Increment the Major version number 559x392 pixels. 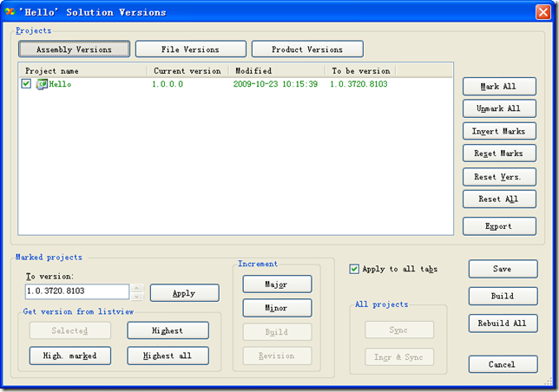tap(276, 284)
